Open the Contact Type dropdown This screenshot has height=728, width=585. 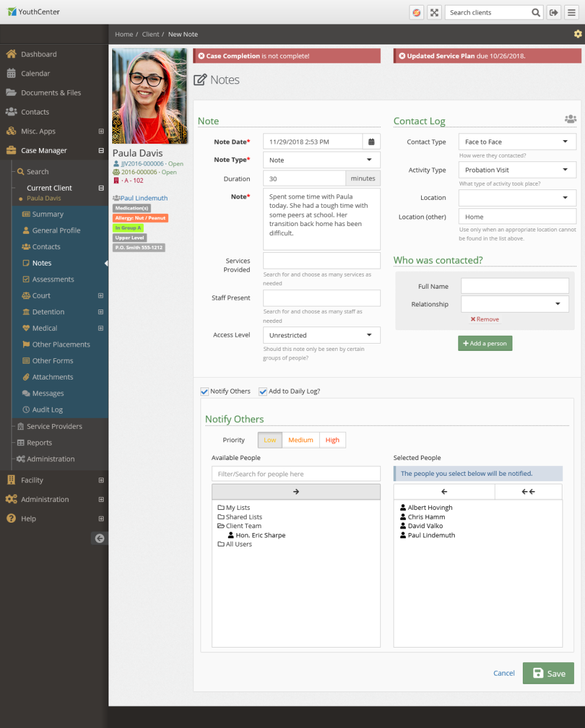click(x=517, y=141)
